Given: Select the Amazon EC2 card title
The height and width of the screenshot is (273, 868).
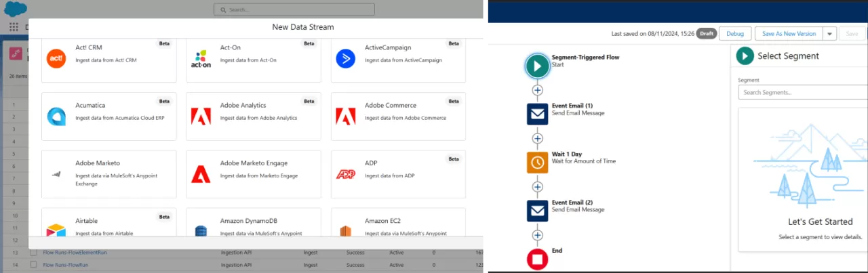Looking at the screenshot, I should click(382, 221).
